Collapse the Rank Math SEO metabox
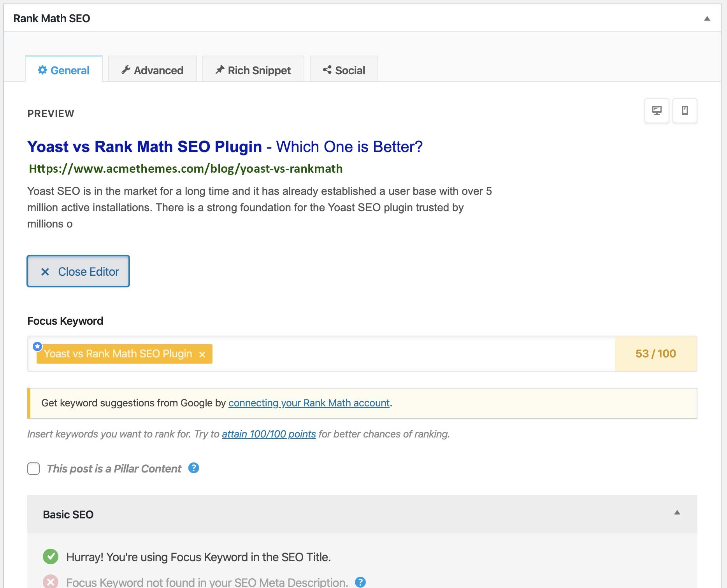Viewport: 727px width, 588px height. point(707,18)
